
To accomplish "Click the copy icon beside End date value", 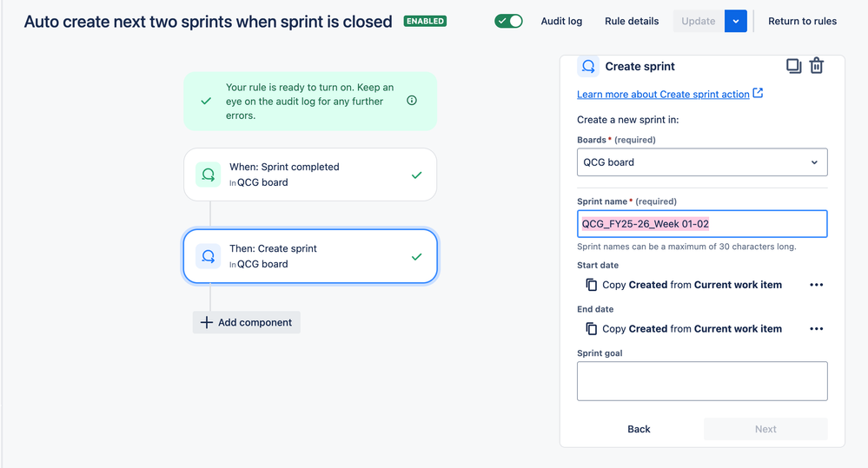I will pos(591,328).
